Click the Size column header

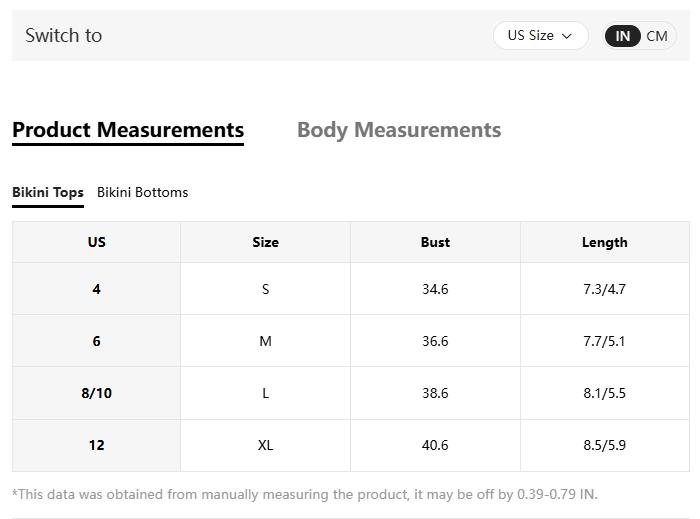click(265, 242)
